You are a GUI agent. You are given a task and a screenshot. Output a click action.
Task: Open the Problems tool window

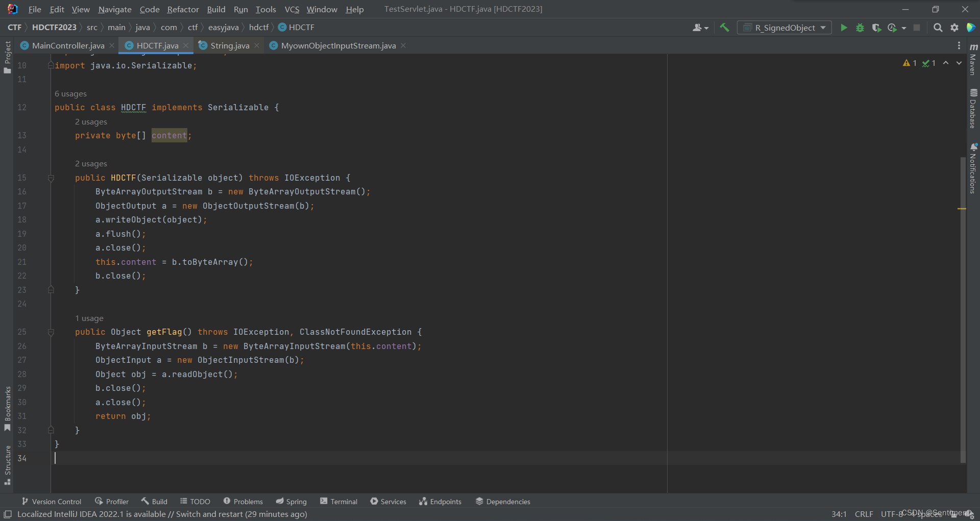tap(243, 502)
